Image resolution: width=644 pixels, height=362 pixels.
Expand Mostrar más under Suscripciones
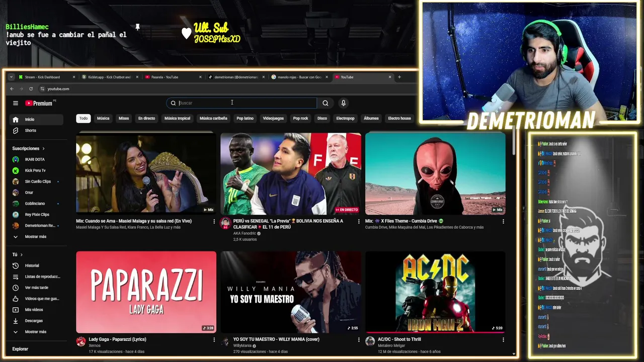(36, 237)
